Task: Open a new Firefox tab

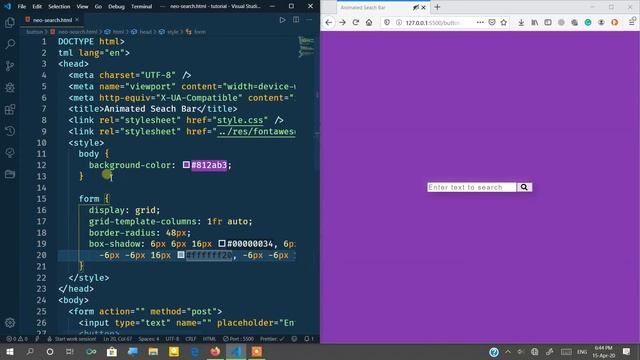Action: 437,7
